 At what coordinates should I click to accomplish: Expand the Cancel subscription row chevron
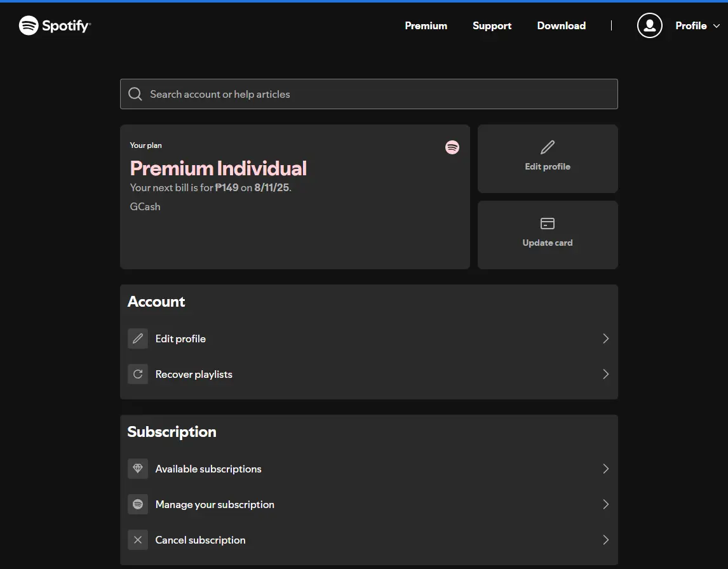[x=606, y=540]
